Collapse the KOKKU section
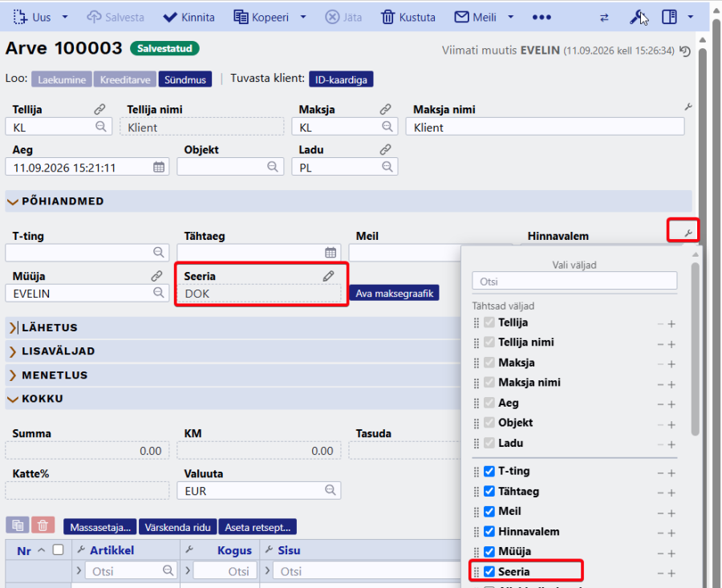 coord(13,399)
